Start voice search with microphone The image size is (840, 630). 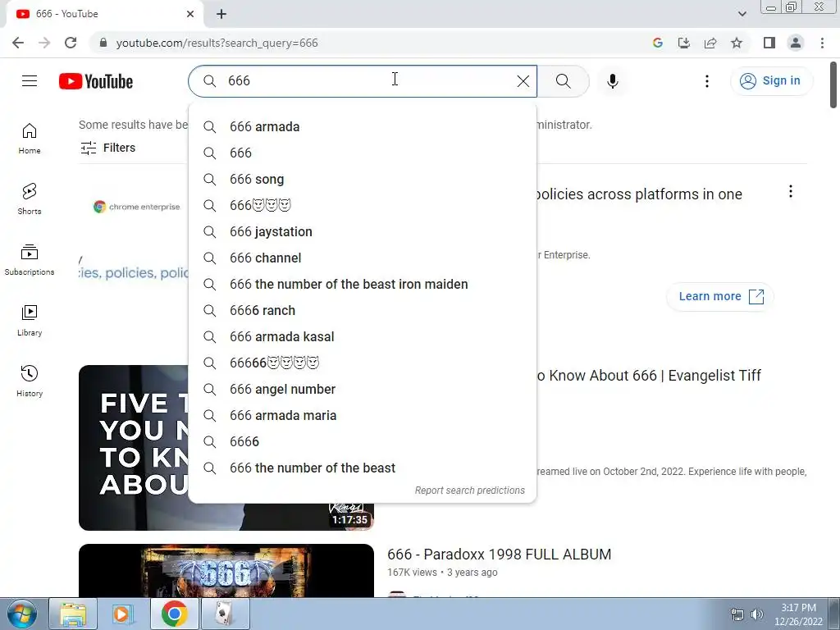point(612,81)
